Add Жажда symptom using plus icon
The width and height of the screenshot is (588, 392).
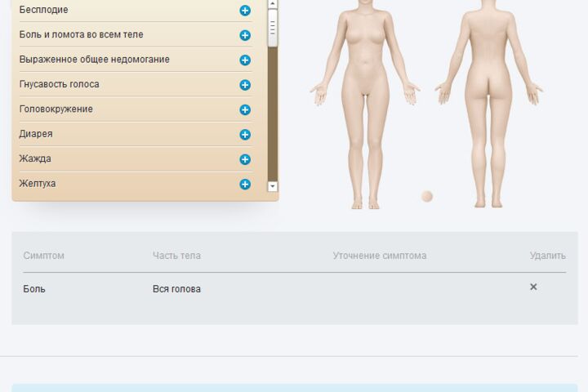click(x=245, y=159)
